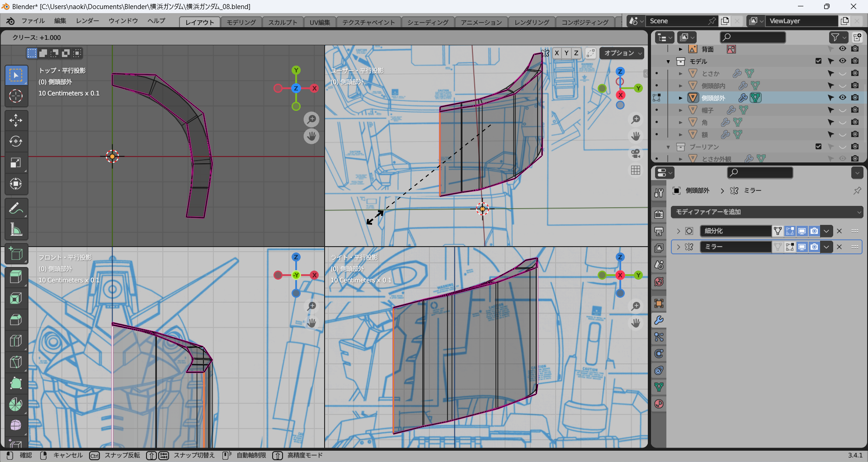Select the Rotate tool in toolbar

tap(16, 142)
